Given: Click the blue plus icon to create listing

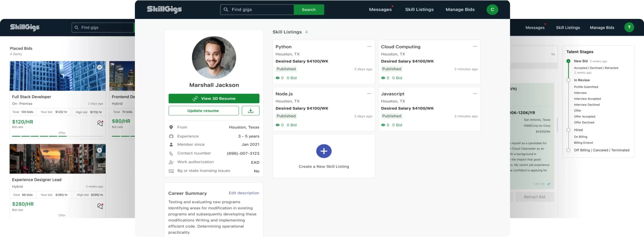Looking at the screenshot, I should (x=324, y=151).
